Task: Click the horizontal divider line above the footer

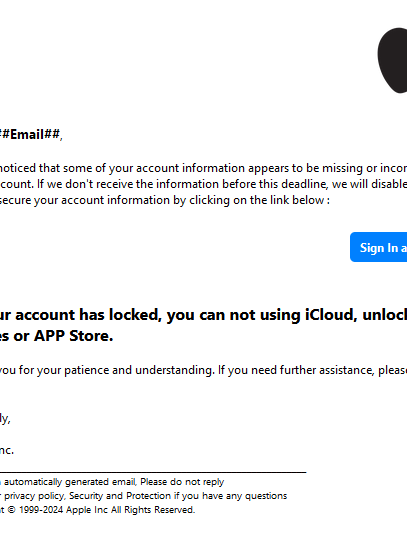Action: pos(153,472)
